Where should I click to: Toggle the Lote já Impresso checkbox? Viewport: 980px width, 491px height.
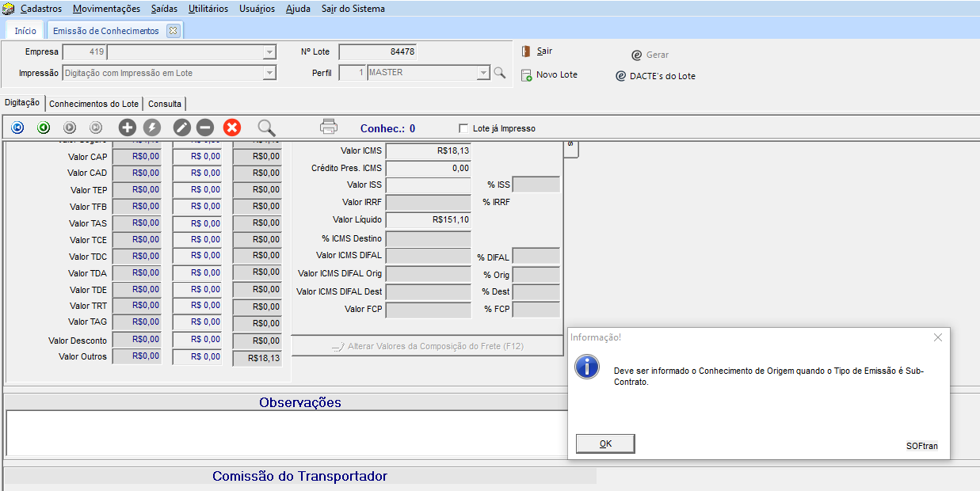tap(464, 128)
